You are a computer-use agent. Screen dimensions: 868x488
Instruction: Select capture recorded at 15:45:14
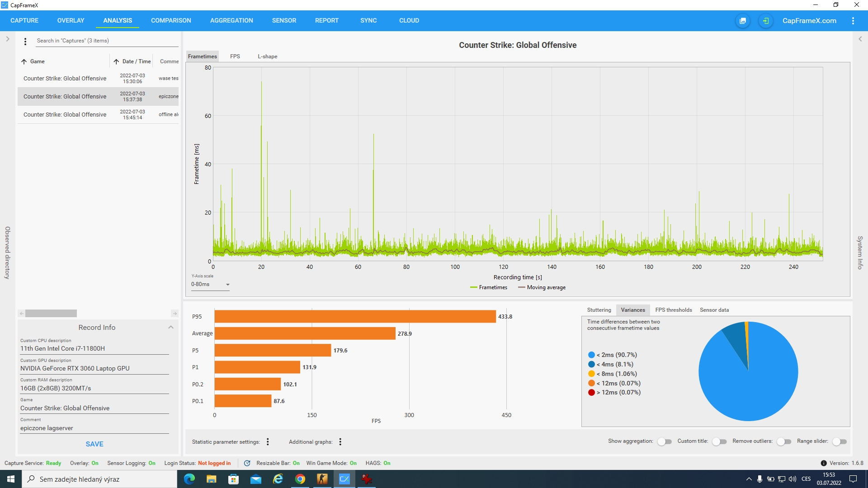point(98,115)
